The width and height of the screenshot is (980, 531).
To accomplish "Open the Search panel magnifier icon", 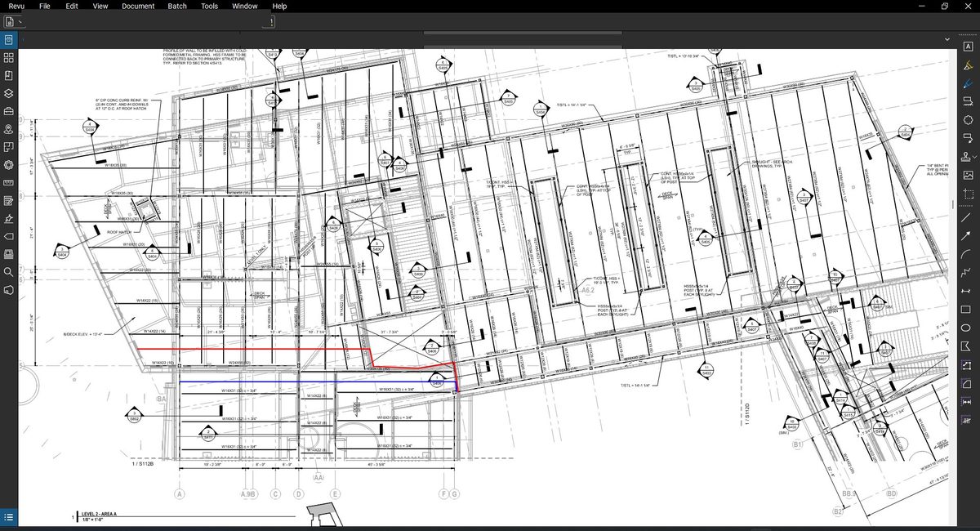I will (x=9, y=271).
